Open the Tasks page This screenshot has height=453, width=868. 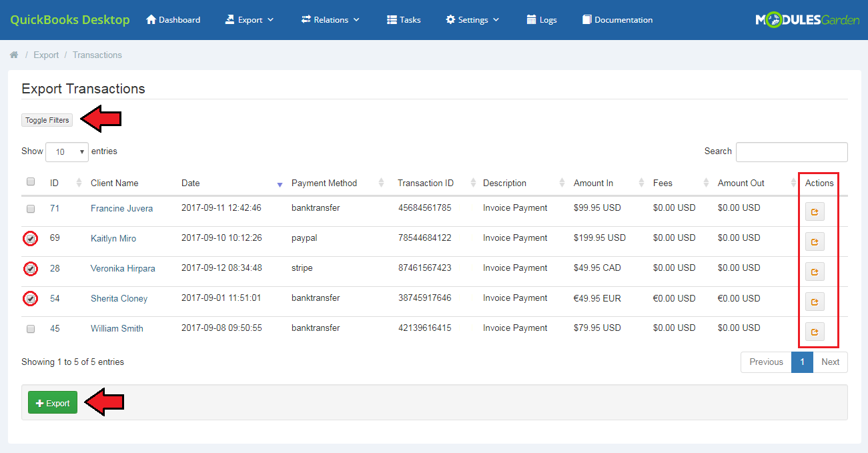404,20
